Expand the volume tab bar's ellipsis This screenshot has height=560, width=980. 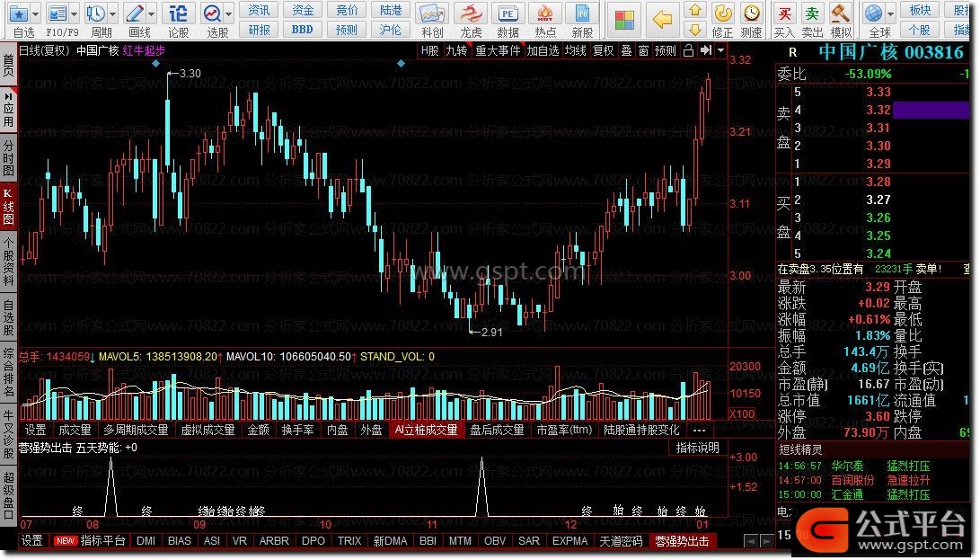point(699,430)
